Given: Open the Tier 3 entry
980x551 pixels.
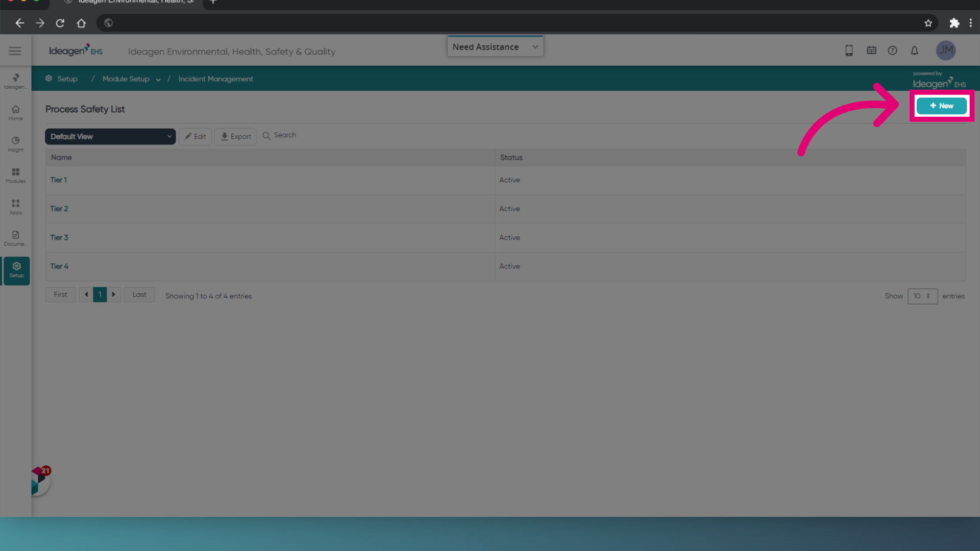Looking at the screenshot, I should tap(59, 238).
